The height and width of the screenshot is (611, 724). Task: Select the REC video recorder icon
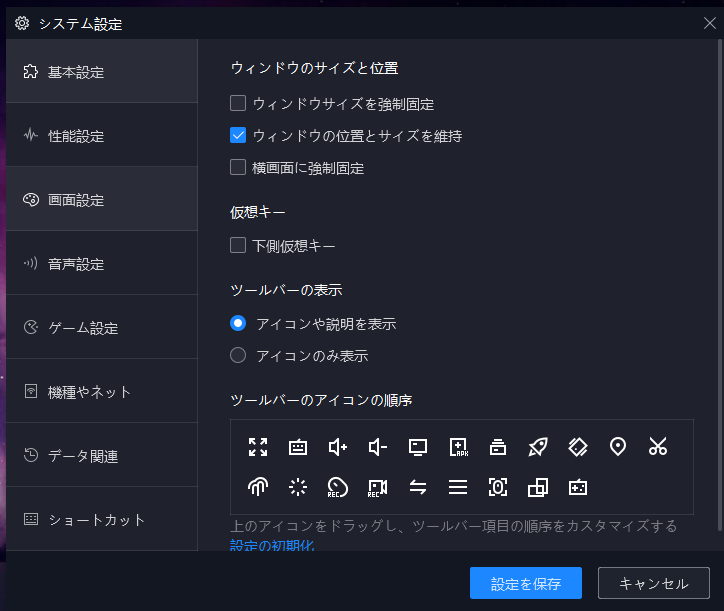(x=377, y=487)
